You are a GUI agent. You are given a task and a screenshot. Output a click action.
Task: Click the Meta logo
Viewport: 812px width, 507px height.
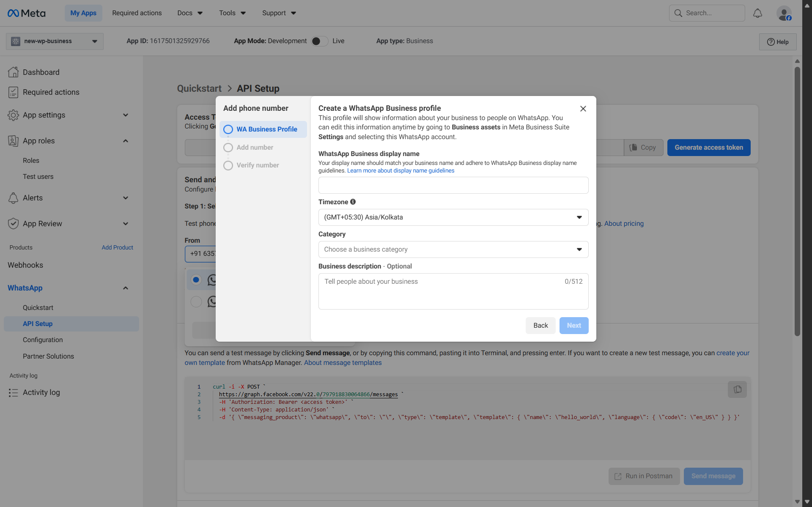26,13
